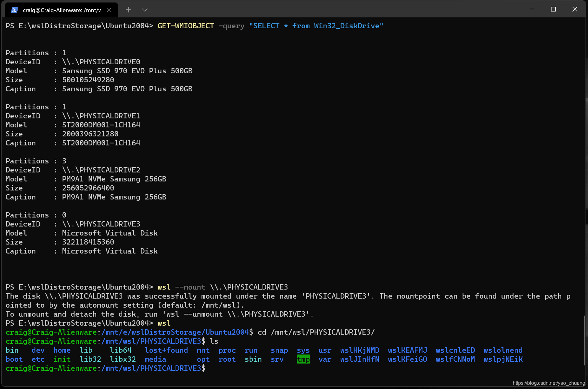Click the \\.\PHYSICALDRIVE1 DeviceID value
This screenshot has height=389, width=588.
point(101,116)
